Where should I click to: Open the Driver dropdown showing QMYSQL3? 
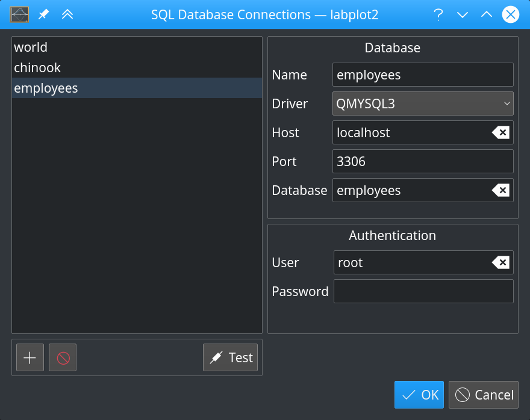tap(422, 103)
